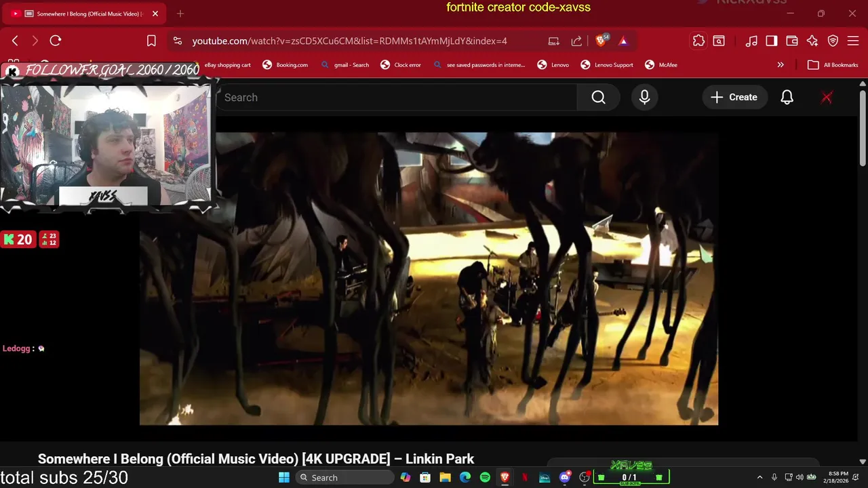Screen dimensions: 868x488
Task: Open OBS Studio from the taskbar
Action: 585,478
